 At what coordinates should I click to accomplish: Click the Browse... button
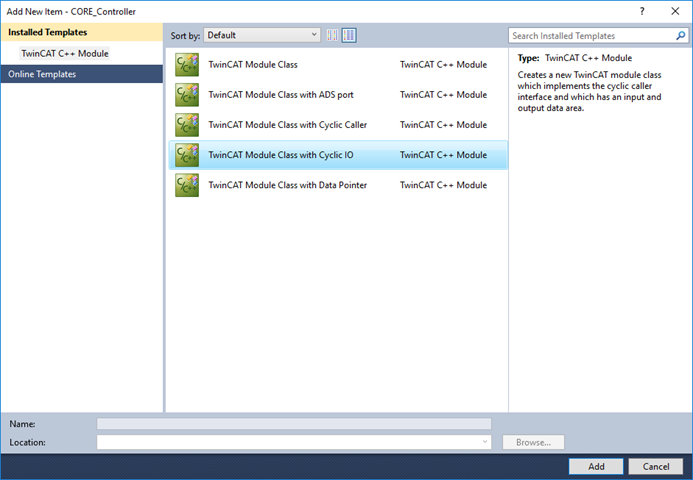coord(533,442)
